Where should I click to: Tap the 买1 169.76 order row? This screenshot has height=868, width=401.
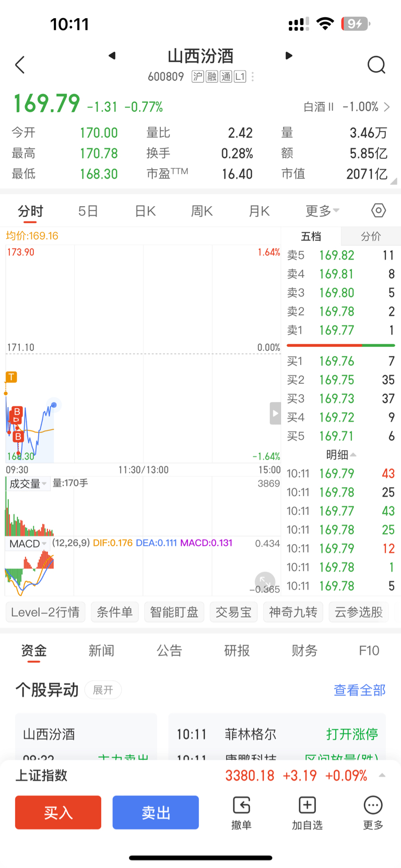click(340, 361)
